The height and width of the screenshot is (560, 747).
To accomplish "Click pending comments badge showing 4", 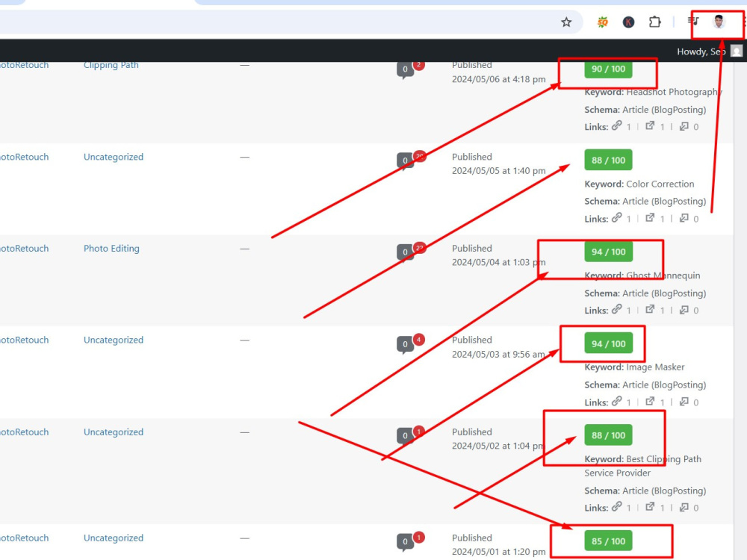I will pyautogui.click(x=418, y=340).
